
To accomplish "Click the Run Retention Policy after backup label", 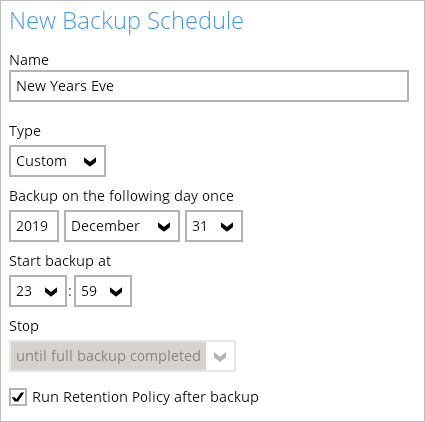I will point(145,397).
